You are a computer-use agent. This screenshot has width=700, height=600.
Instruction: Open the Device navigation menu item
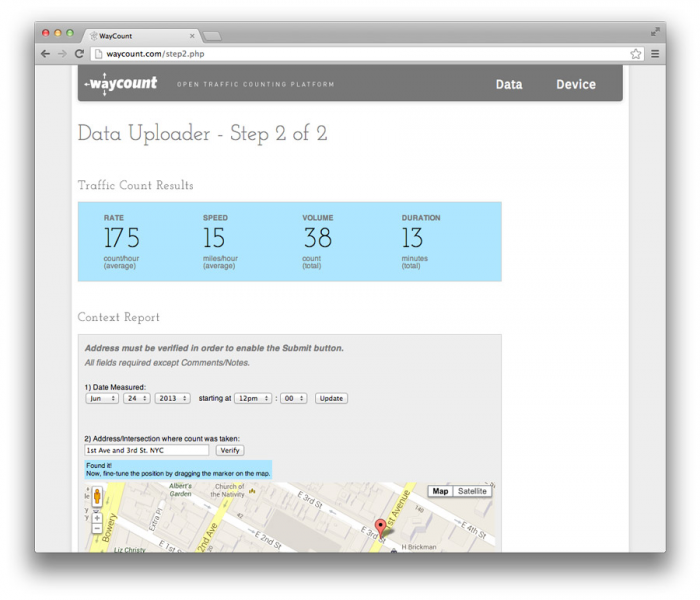tap(576, 85)
